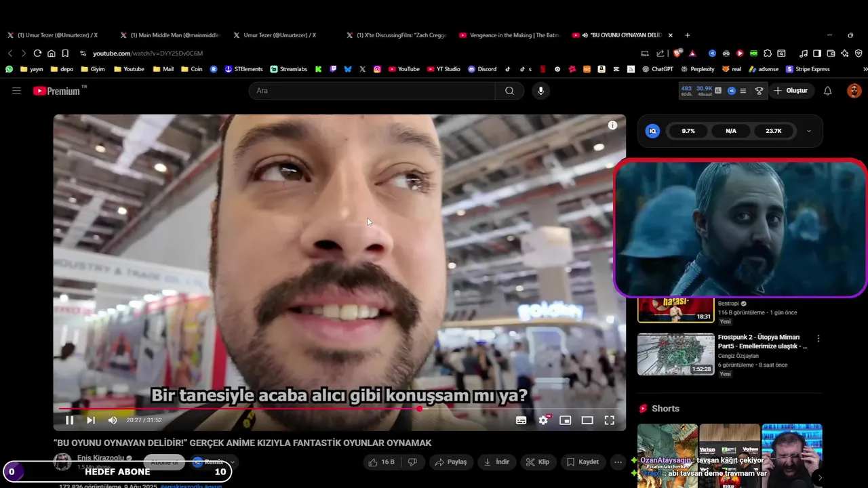The width and height of the screenshot is (868, 488).
Task: Switch to Main Middle Man tab
Action: 170,35
